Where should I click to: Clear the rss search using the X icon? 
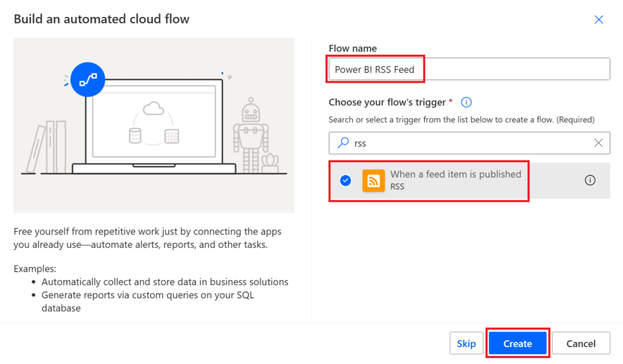[599, 143]
